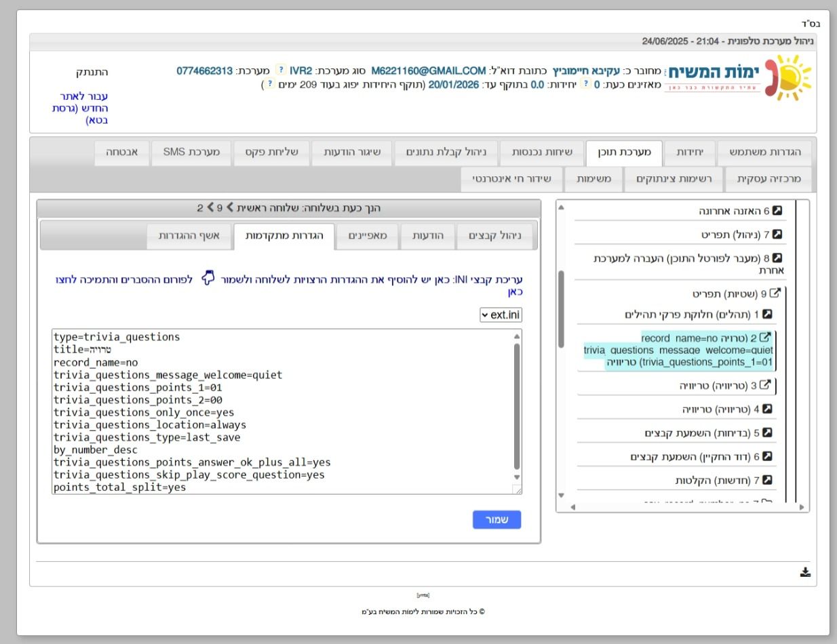Image resolution: width=837 pixels, height=644 pixels.
Task: Click the forum support link לפורום ההסברים והתמיכה
Action: coord(124,279)
